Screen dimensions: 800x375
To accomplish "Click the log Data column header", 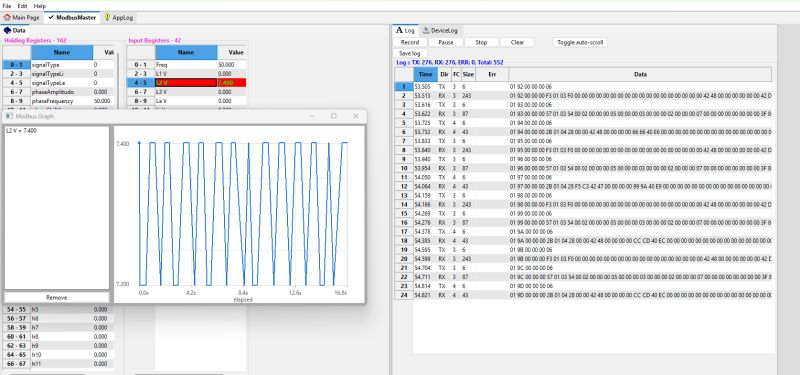I will (x=640, y=74).
